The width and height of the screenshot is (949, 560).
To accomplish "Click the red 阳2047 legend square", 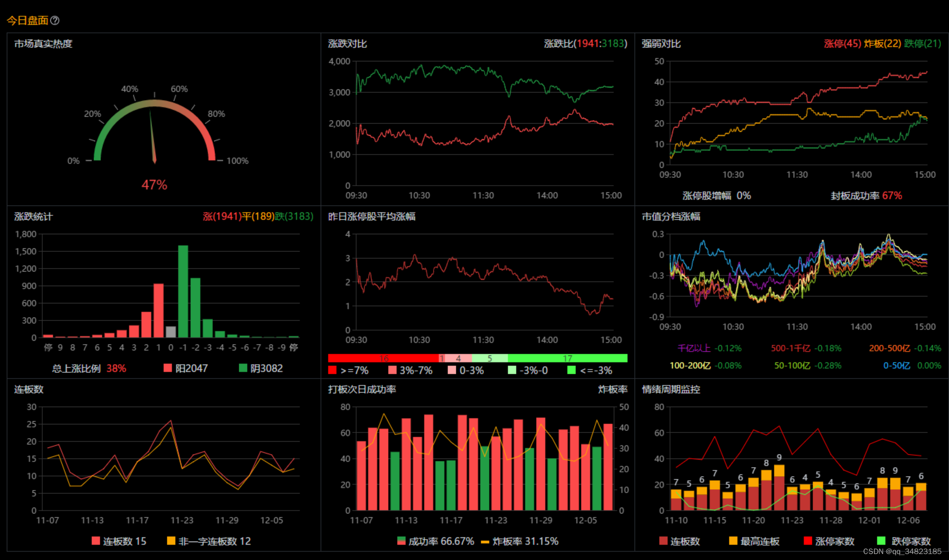I will pyautogui.click(x=168, y=368).
